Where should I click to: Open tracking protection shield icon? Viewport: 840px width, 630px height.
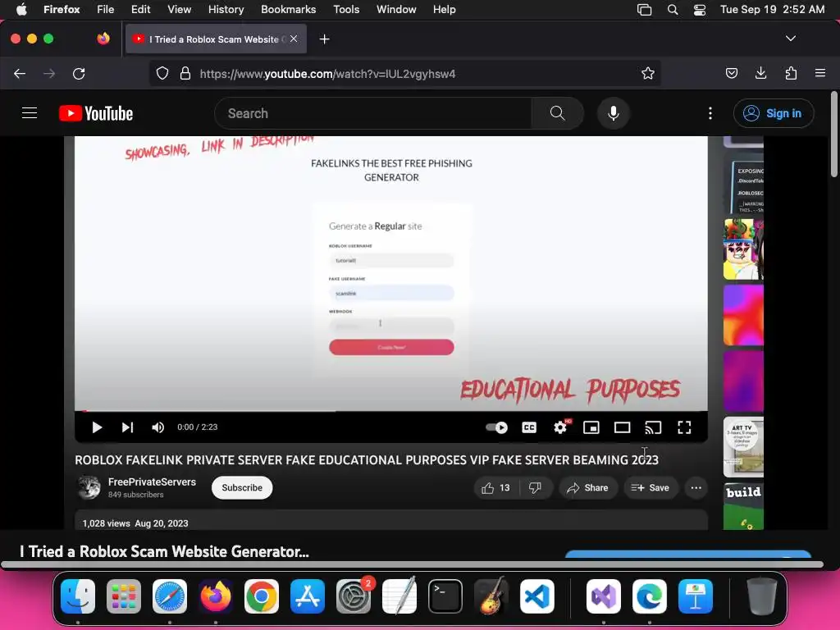(162, 74)
